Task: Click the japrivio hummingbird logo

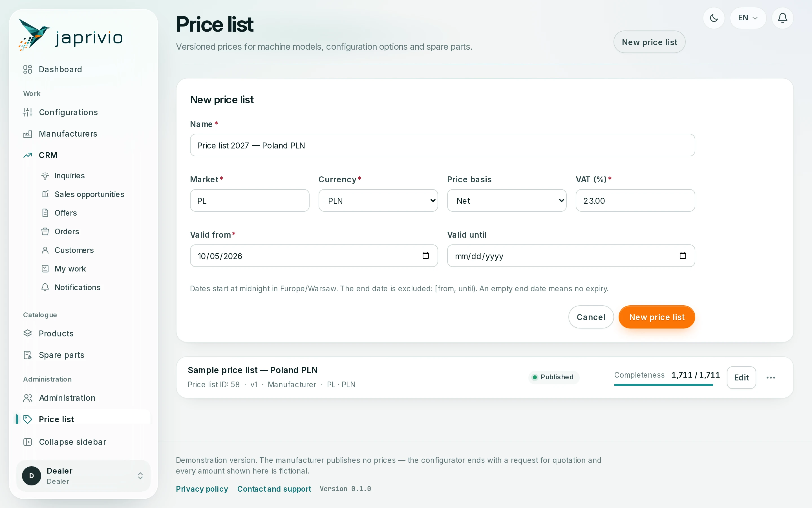Action: (71, 35)
